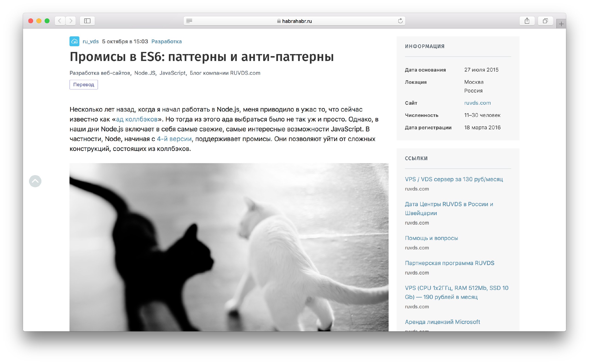Click the Дата основания label
Image resolution: width=589 pixels, height=364 pixels.
(425, 70)
